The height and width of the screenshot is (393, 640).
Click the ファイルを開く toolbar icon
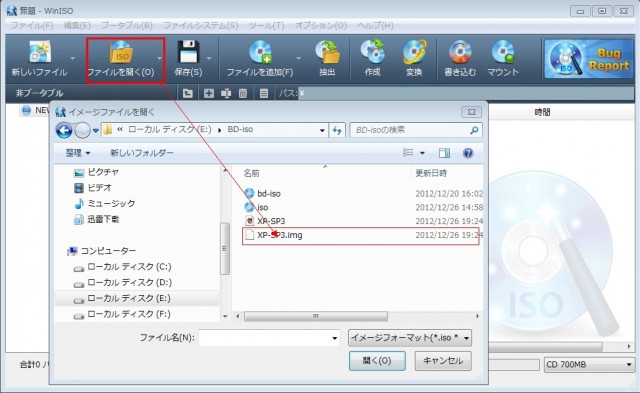click(121, 52)
